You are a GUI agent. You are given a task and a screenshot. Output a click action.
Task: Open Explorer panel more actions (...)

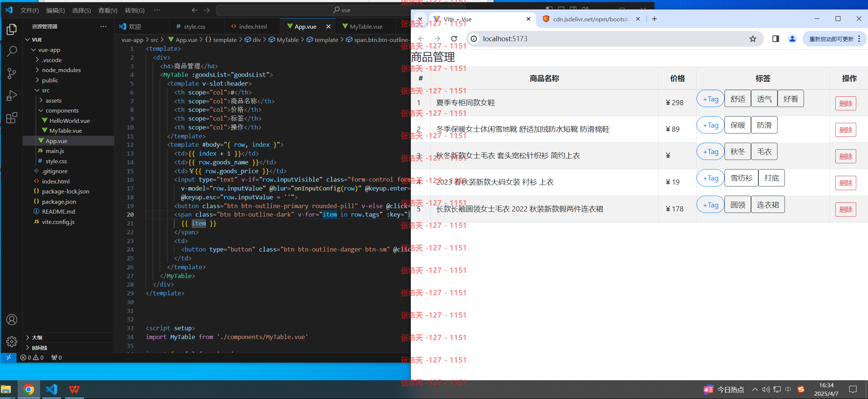(x=103, y=26)
